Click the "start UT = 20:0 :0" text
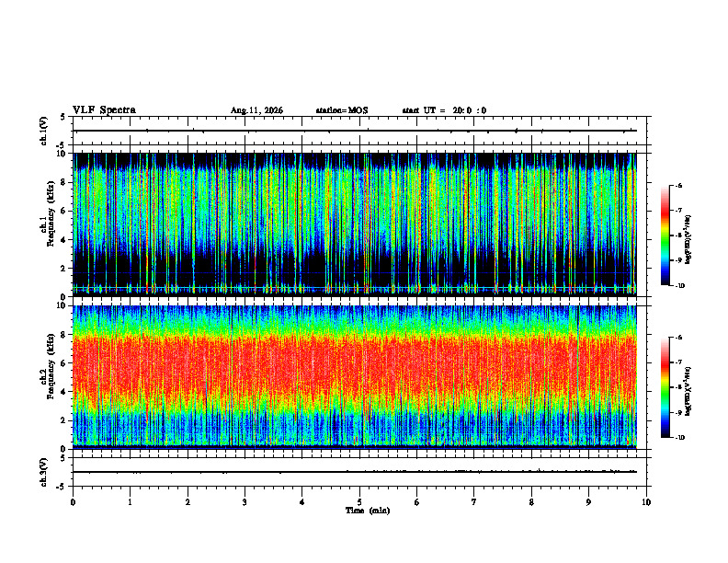Viewport: 728px width, 563px height. (x=444, y=110)
